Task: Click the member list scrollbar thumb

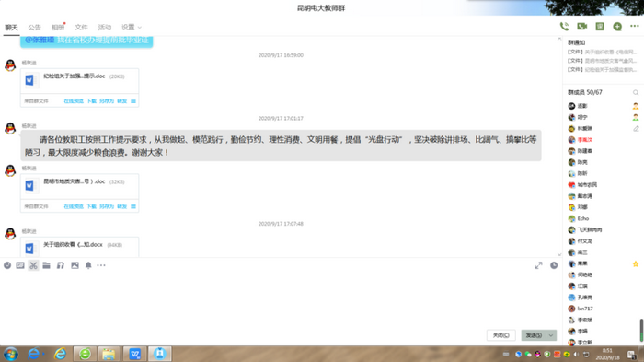Action: pos(641,330)
